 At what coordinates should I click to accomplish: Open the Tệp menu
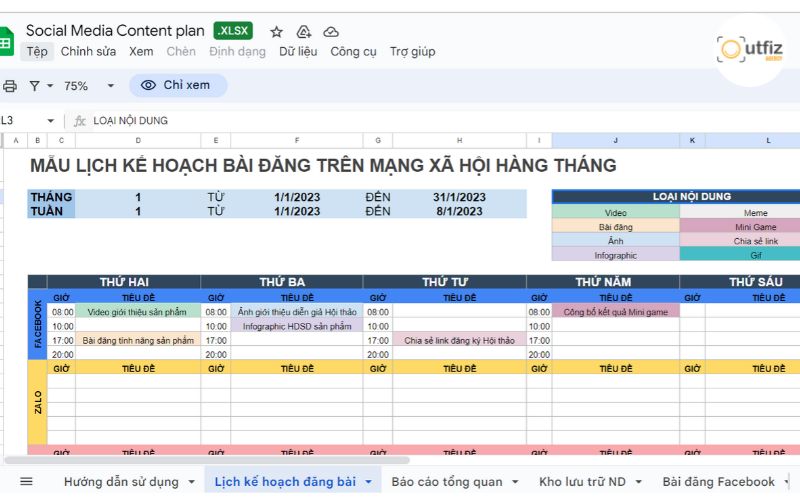(37, 52)
